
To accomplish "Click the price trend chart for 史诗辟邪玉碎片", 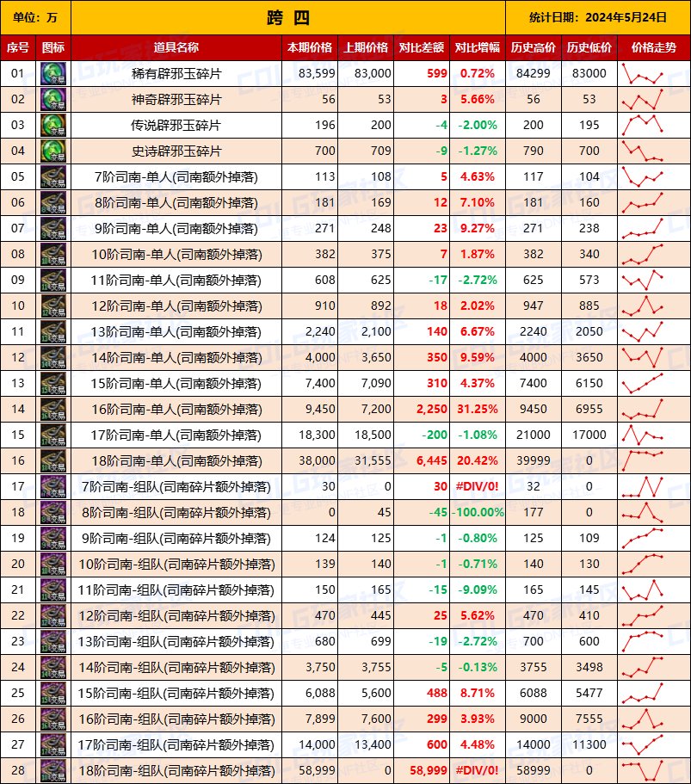I will [643, 151].
